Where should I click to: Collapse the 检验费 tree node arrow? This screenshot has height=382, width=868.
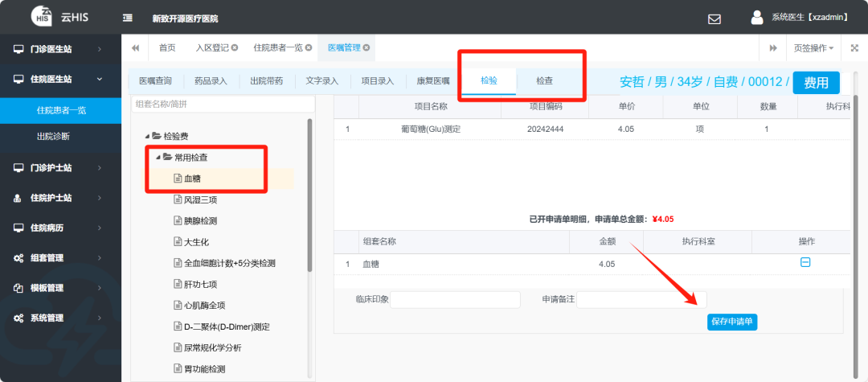tap(147, 136)
